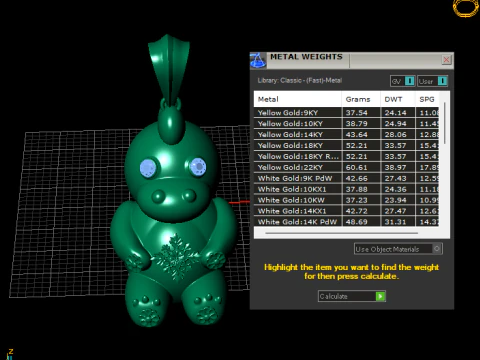Click the horizontal scrollbar under metals table

coord(342,233)
